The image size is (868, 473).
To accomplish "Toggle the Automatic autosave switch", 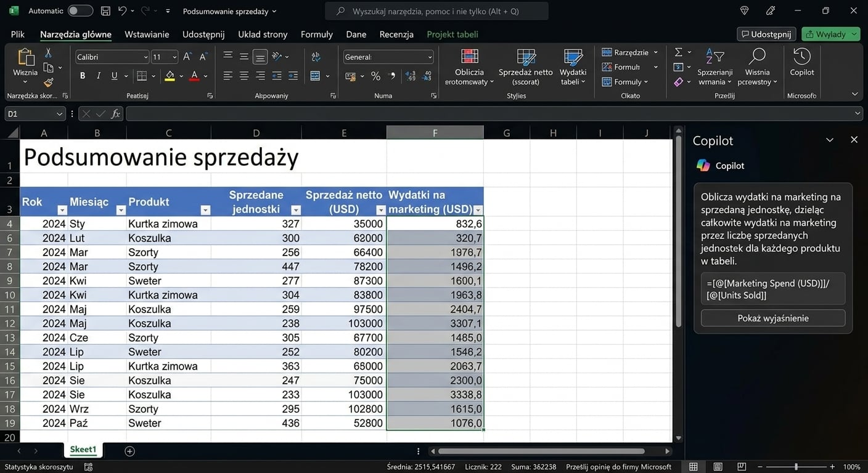I will pyautogui.click(x=80, y=11).
